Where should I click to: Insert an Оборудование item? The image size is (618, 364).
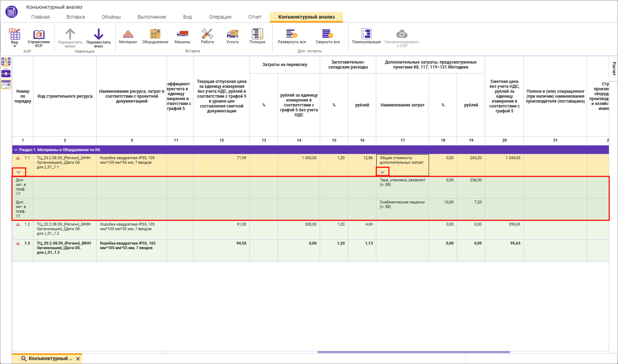click(155, 37)
